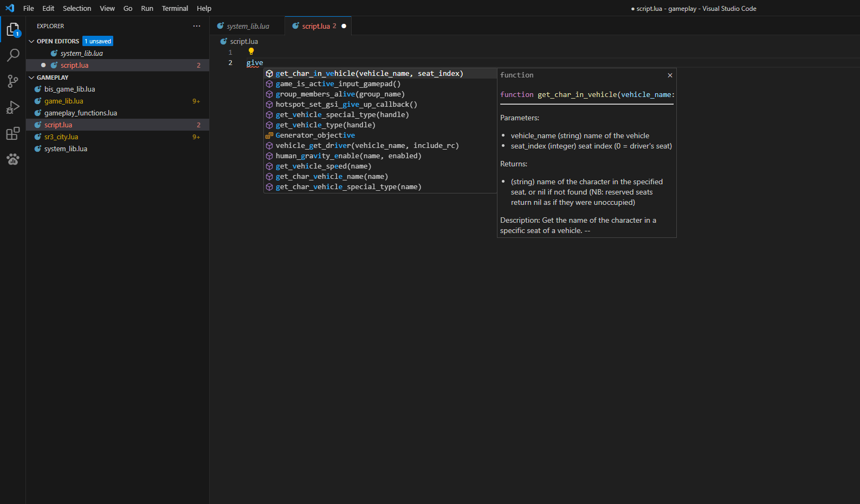Image resolution: width=860 pixels, height=504 pixels.
Task: Open Run and Debug view
Action: pos(13,107)
